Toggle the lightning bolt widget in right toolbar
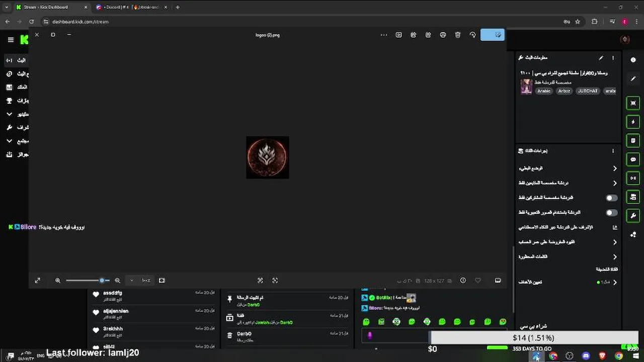 coord(633,122)
